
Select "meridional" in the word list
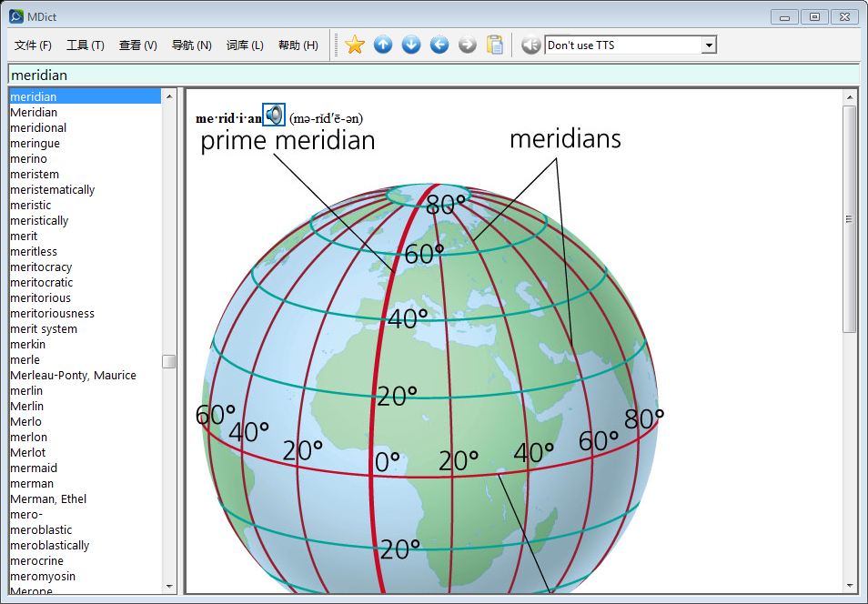click(38, 127)
